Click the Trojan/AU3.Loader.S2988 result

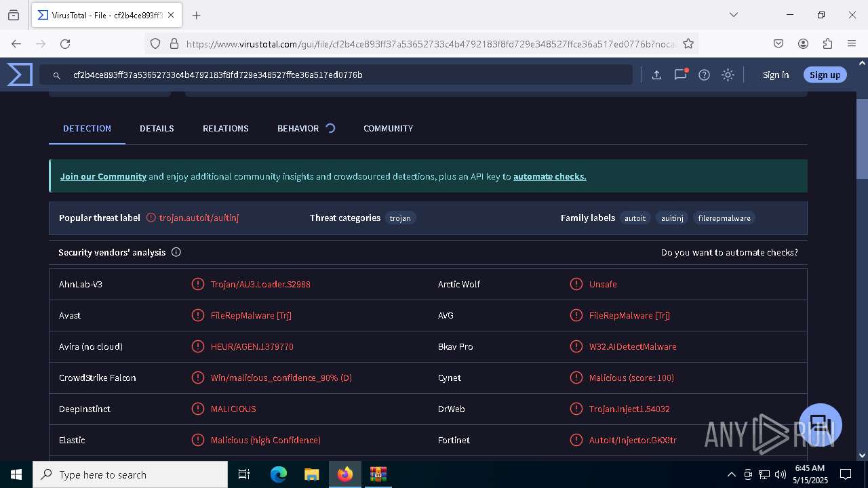pyautogui.click(x=260, y=284)
